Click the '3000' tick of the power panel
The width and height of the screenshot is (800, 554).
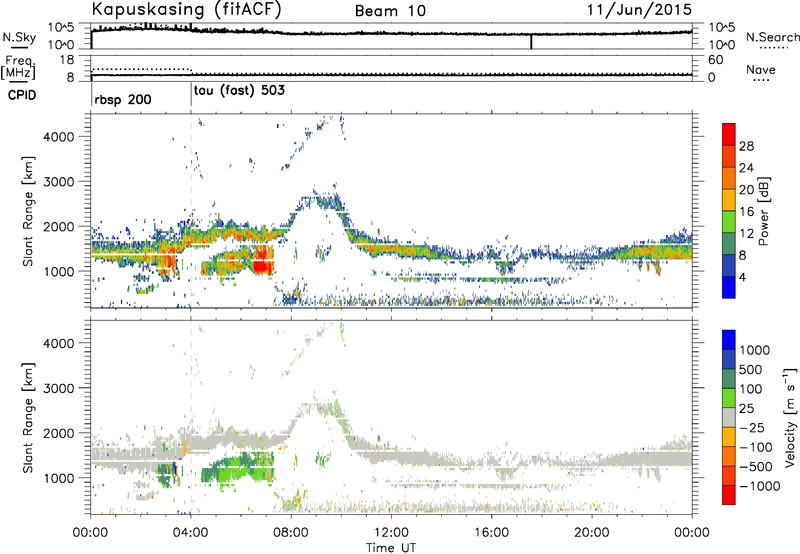(x=59, y=182)
